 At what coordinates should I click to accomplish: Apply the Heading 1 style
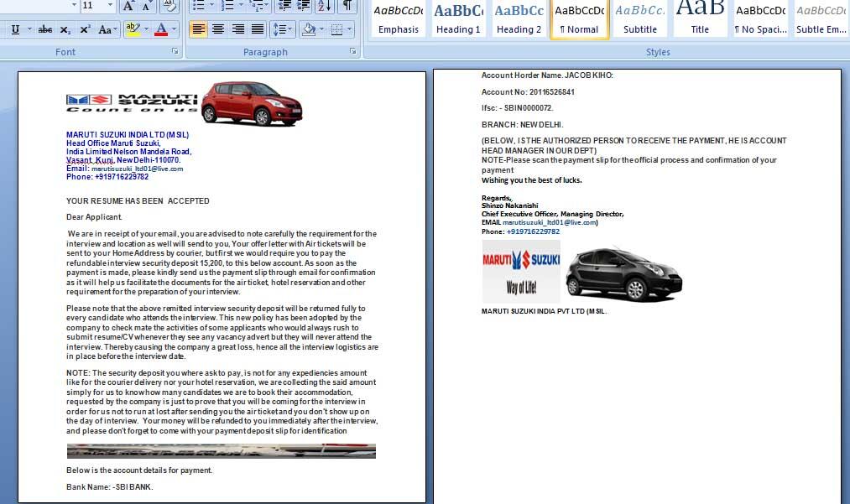[x=458, y=19]
